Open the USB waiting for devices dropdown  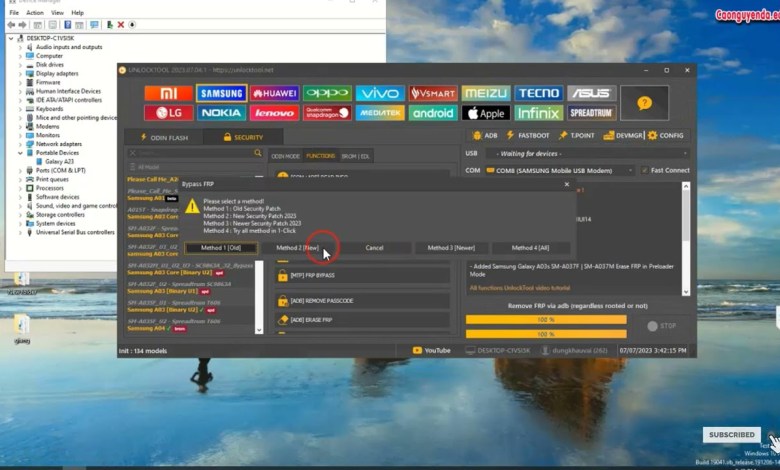click(x=587, y=153)
